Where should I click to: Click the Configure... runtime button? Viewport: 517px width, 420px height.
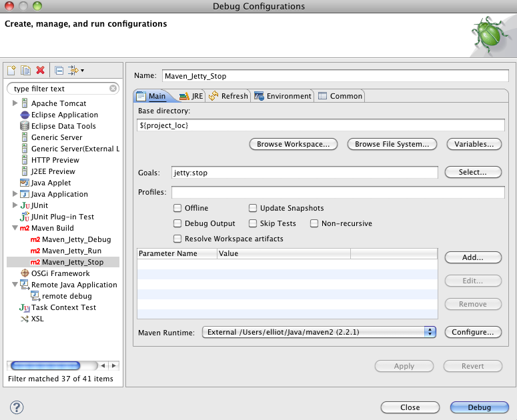pyautogui.click(x=473, y=332)
